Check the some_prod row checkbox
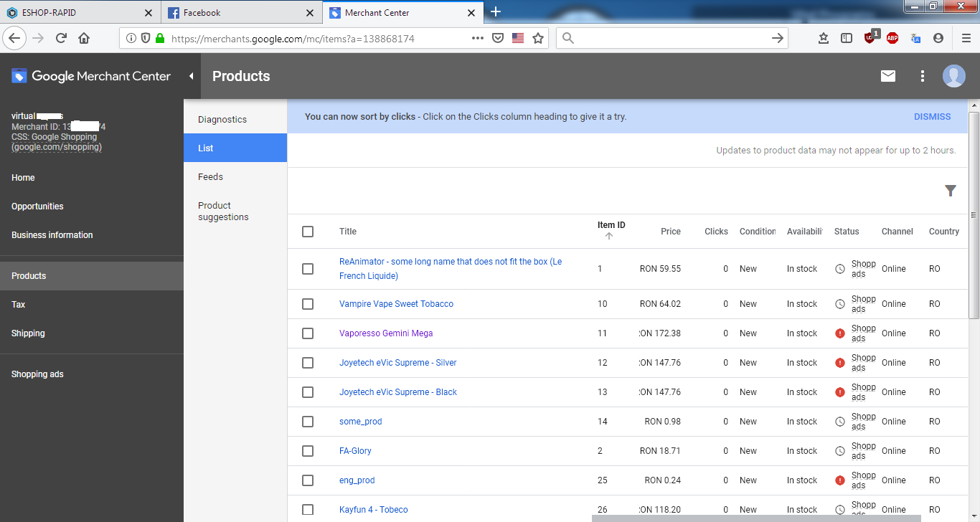980x522 pixels. click(308, 422)
